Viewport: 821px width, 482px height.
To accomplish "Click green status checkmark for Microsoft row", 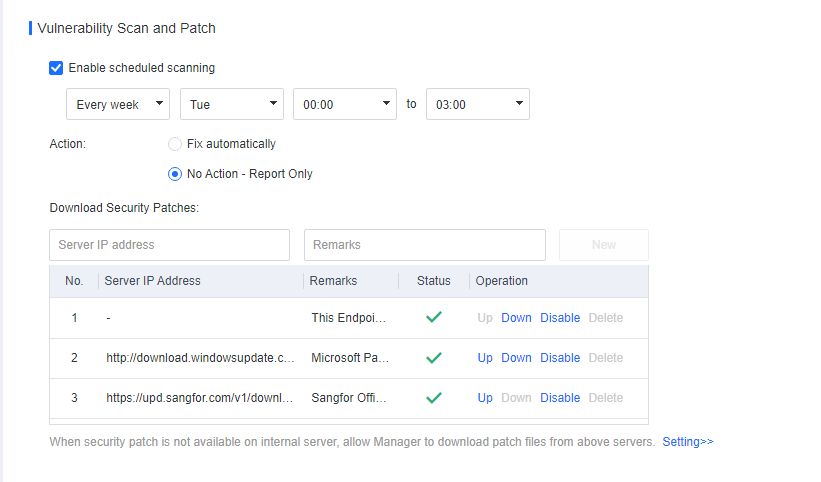I will click(x=433, y=358).
